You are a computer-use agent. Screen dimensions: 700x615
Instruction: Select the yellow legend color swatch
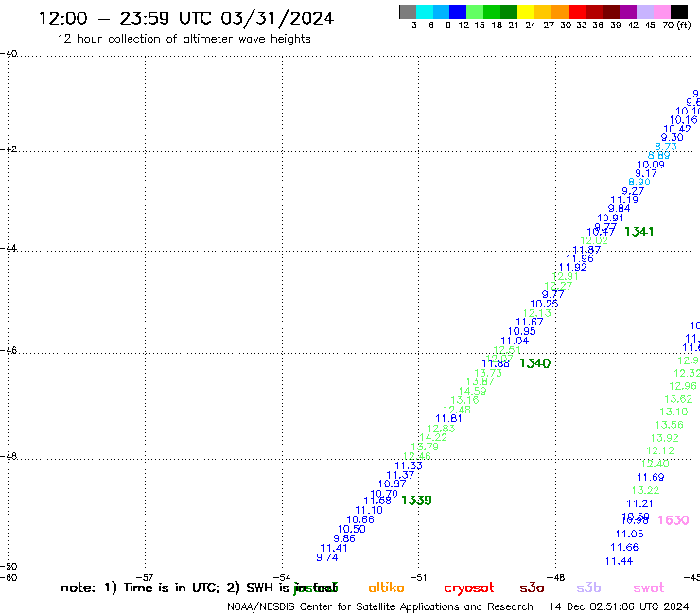pos(525,11)
